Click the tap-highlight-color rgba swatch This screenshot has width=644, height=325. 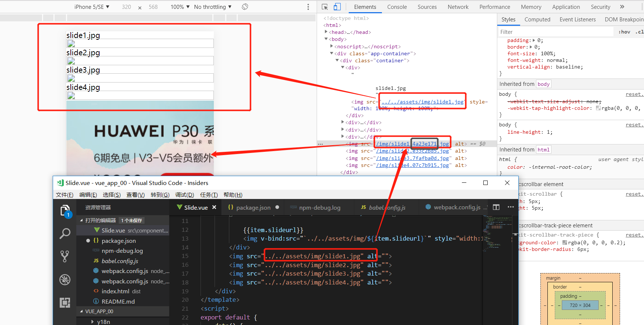(x=598, y=108)
